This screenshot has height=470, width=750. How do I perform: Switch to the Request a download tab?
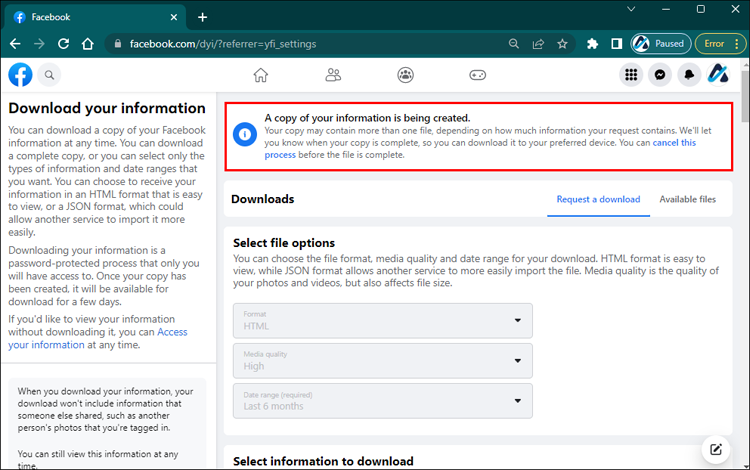598,199
